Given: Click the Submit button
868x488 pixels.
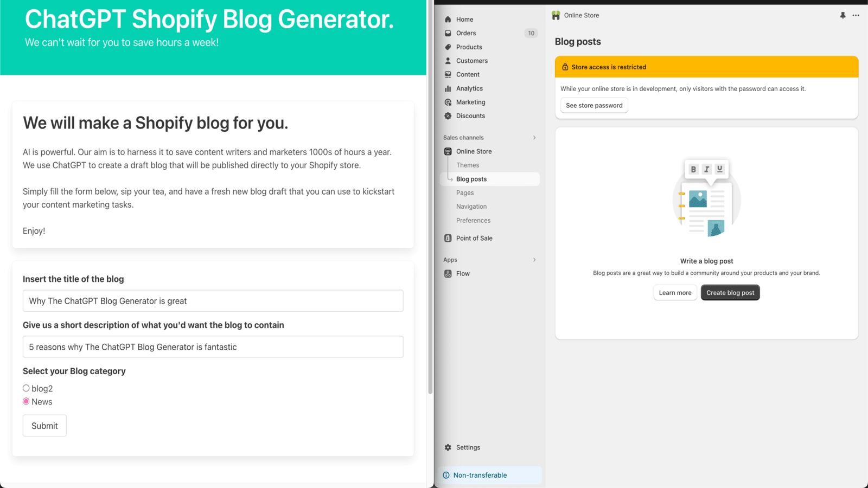Looking at the screenshot, I should [44, 426].
